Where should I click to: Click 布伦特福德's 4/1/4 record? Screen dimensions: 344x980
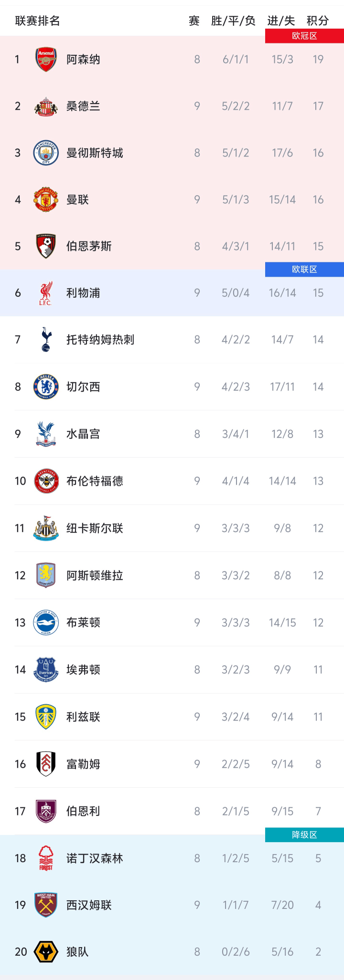point(236,481)
